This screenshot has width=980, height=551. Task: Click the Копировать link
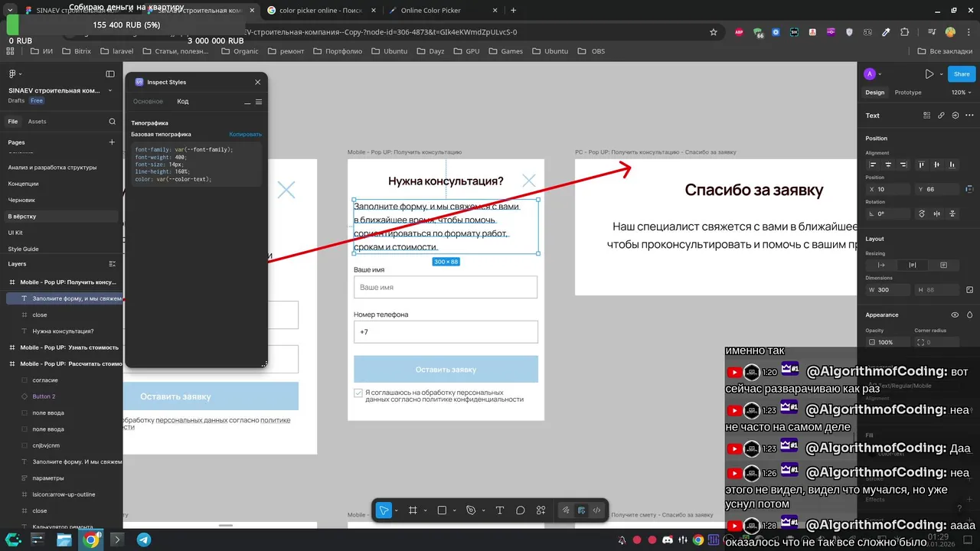pos(245,134)
